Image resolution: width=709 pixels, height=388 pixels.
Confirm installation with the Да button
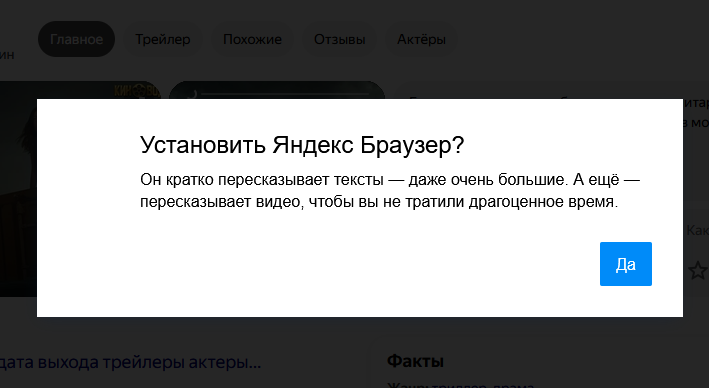tap(625, 264)
